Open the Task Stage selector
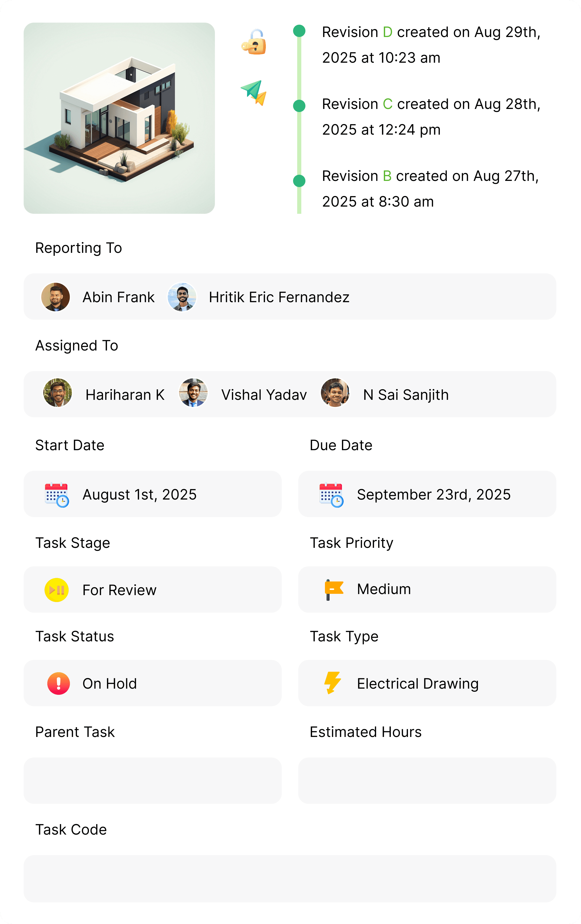Viewport: 581px width, 924px height. [152, 590]
